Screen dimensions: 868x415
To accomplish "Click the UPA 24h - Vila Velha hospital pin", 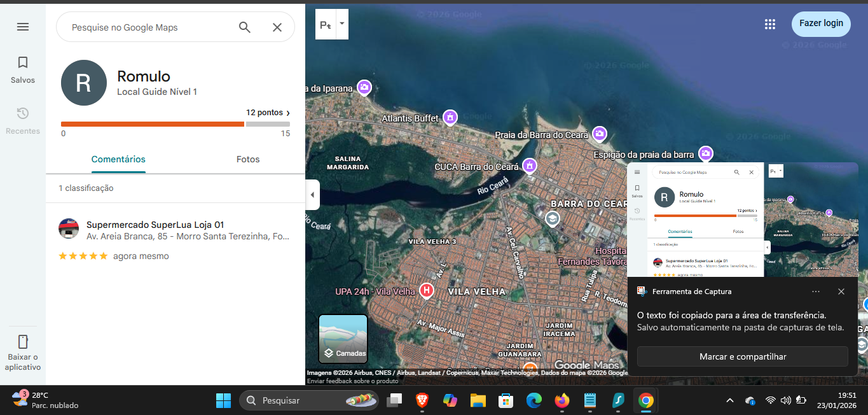I will pyautogui.click(x=427, y=291).
